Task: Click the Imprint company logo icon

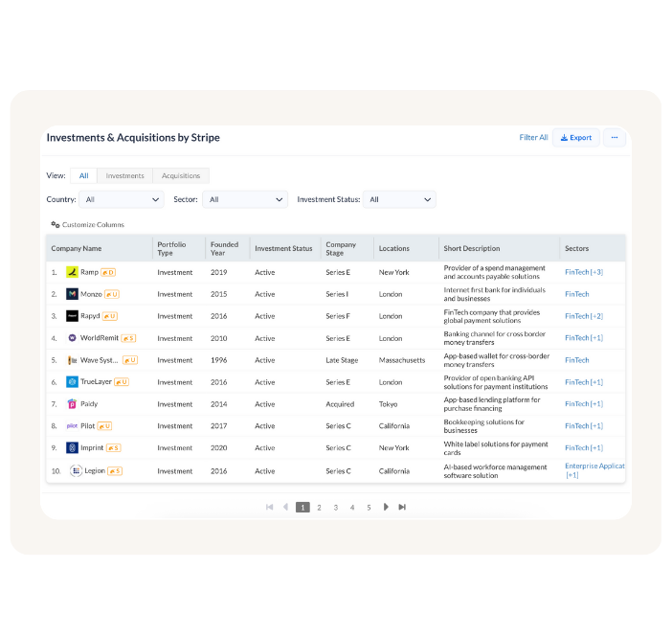Action: pyautogui.click(x=72, y=448)
